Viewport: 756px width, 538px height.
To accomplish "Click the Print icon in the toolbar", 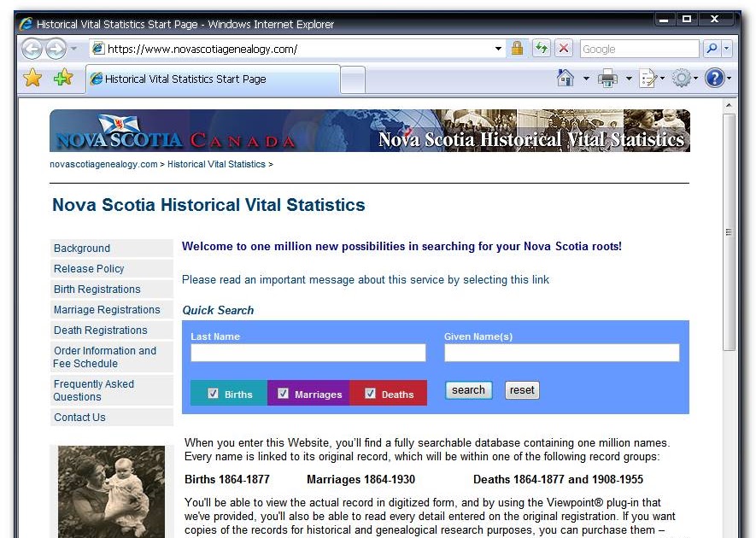I will [x=607, y=77].
